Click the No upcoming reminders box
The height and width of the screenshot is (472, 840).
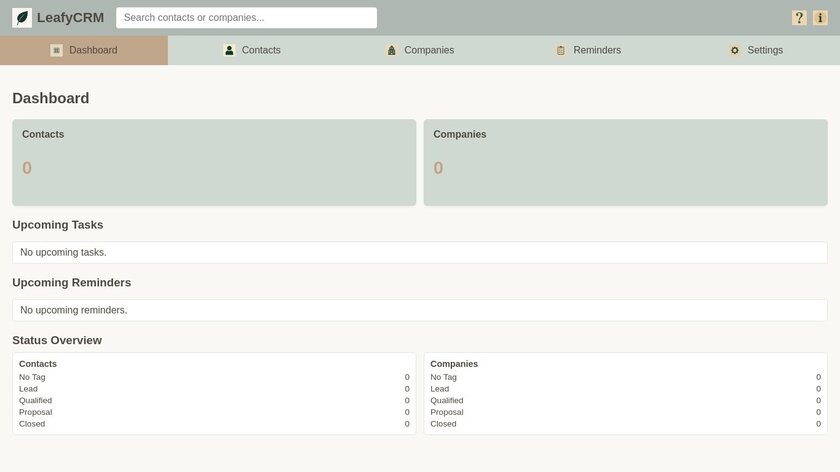419,310
